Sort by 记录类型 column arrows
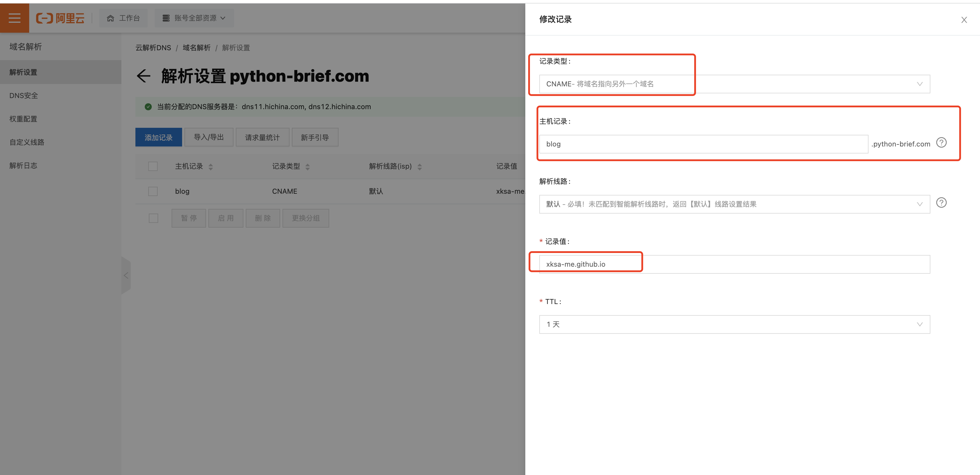Image resolution: width=980 pixels, height=475 pixels. click(308, 167)
